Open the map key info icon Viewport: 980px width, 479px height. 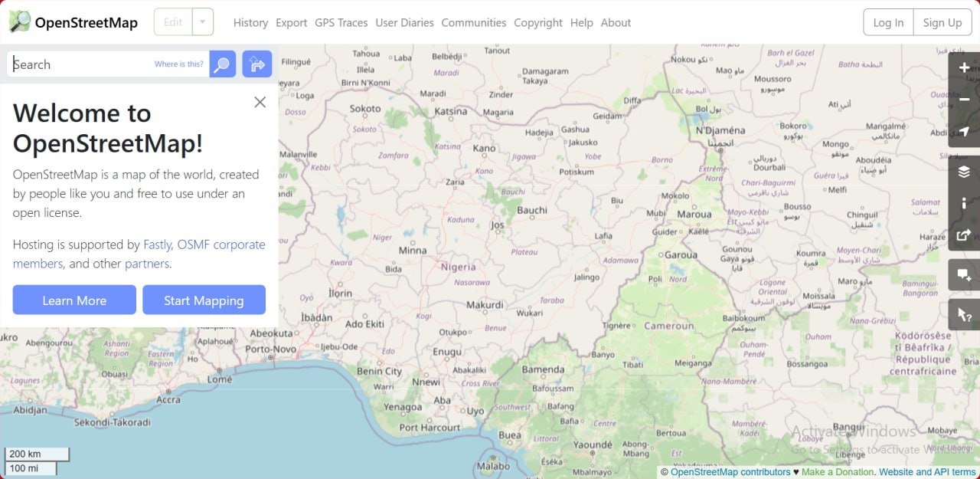[x=964, y=203]
